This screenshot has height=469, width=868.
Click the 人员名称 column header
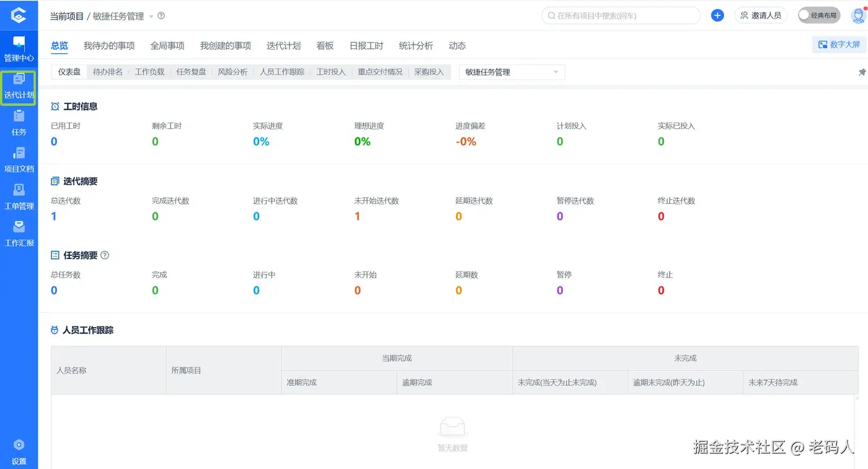[x=108, y=370]
